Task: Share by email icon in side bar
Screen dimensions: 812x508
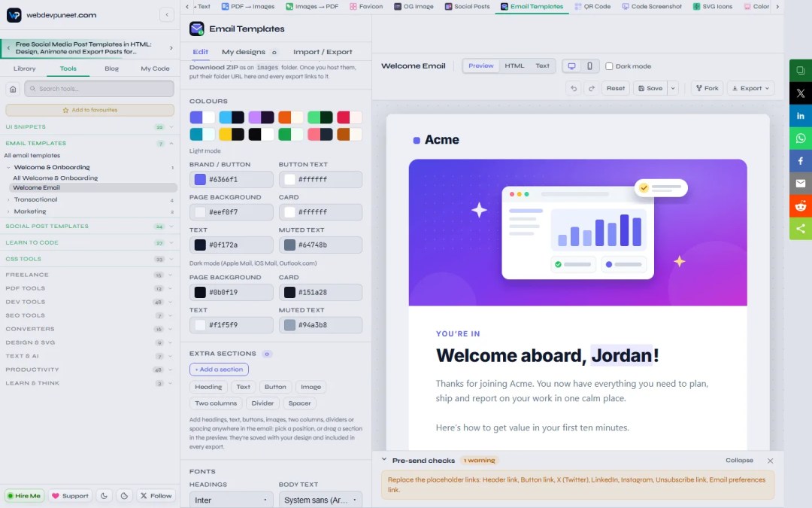Action: [801, 183]
